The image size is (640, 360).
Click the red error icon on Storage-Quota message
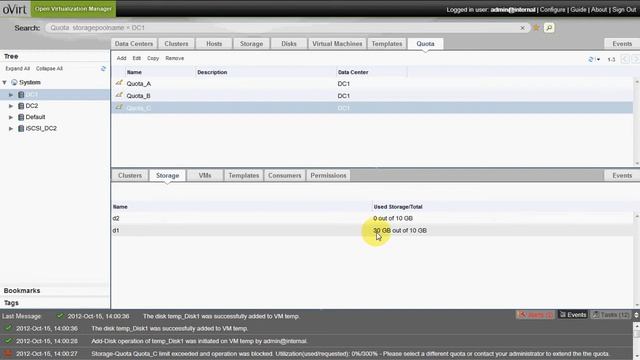8,353
